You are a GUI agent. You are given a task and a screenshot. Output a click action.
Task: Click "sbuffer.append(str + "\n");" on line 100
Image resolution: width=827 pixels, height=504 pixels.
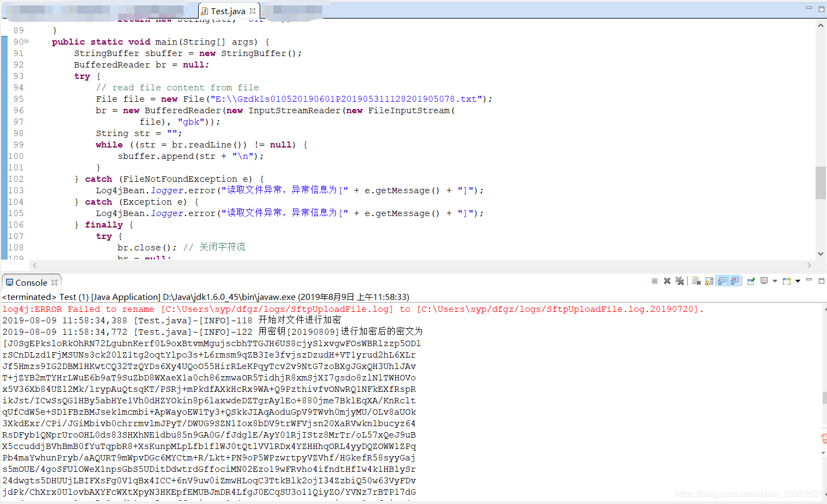coord(191,156)
